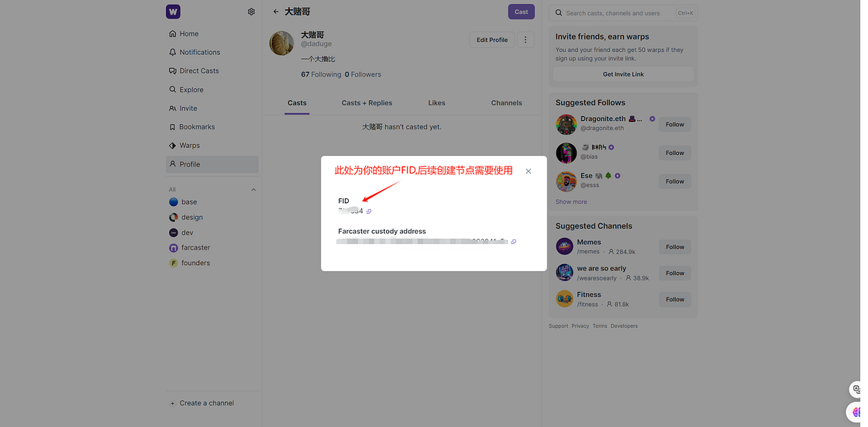The width and height of the screenshot is (868, 427).
Task: Click the Edit Profile button
Action: 492,40
